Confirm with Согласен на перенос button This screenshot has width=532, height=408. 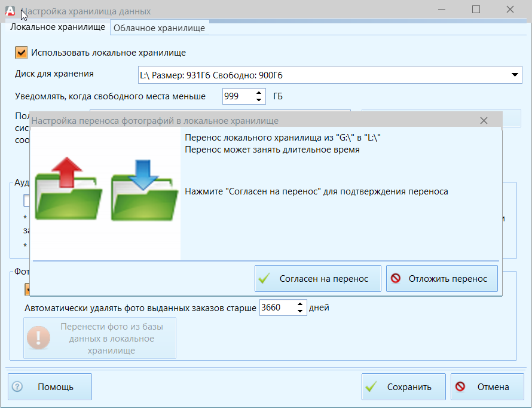(318, 278)
